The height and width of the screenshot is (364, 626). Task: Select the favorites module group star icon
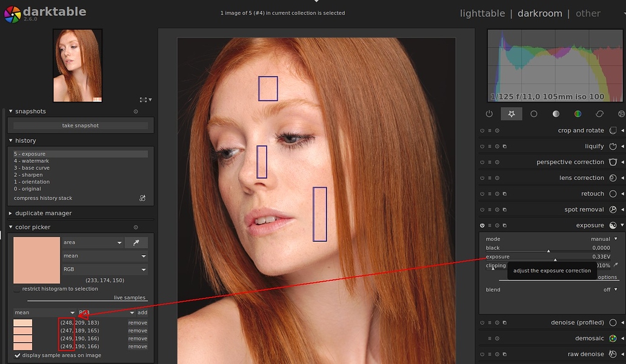tap(511, 113)
